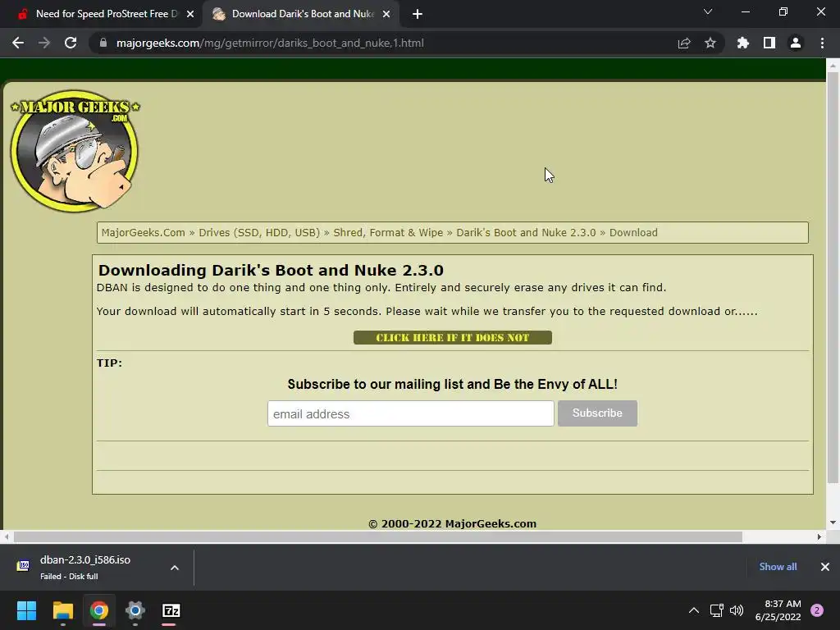Image resolution: width=840 pixels, height=630 pixels.
Task: Close the Darik's Boot and Nuke tab
Action: pos(386,14)
